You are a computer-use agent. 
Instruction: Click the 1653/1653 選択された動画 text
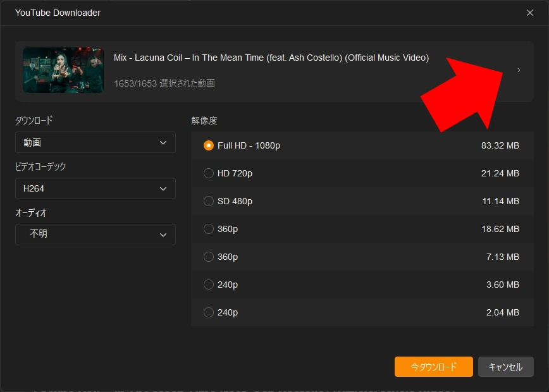[164, 83]
